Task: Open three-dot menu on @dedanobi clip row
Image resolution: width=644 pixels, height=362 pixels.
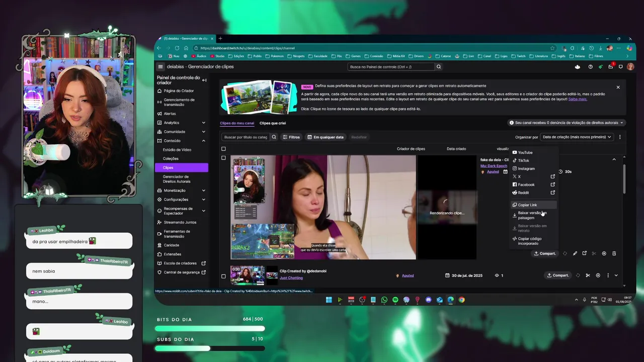Action: (x=608, y=276)
